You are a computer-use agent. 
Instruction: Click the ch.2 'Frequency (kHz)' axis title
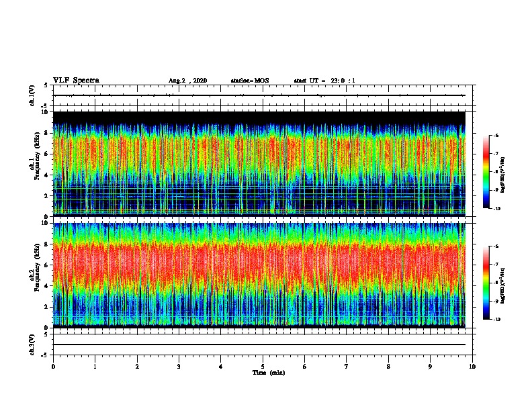click(37, 267)
